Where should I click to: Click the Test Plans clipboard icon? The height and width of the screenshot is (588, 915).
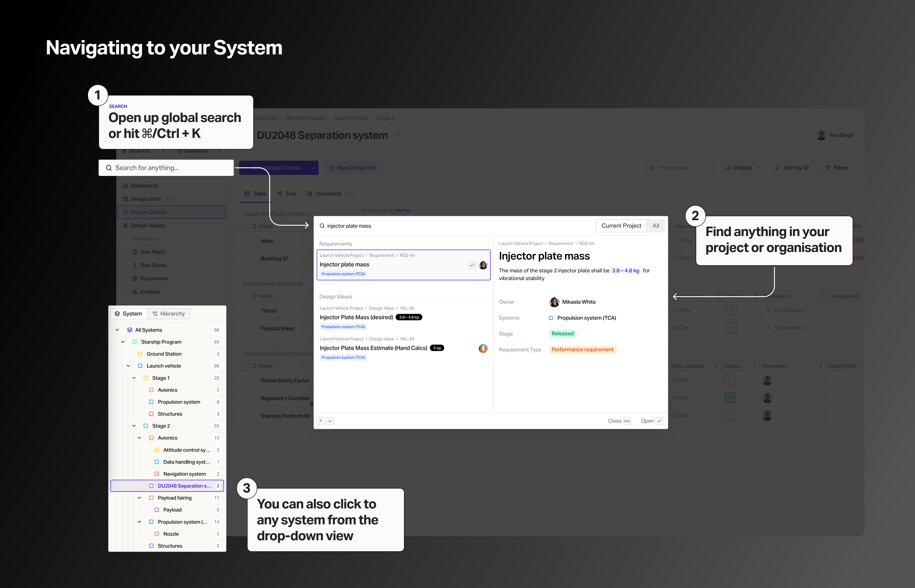pyautogui.click(x=135, y=252)
